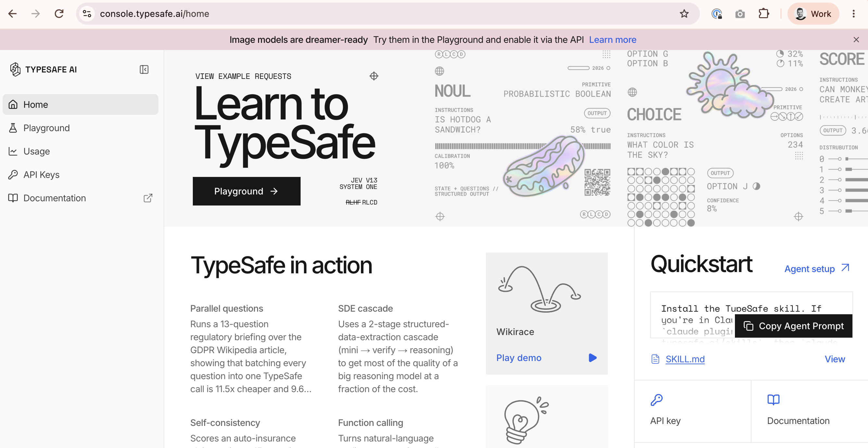Screen dimensions: 868x448
Task: Click the Agent setup arrow icon
Action: point(845,268)
